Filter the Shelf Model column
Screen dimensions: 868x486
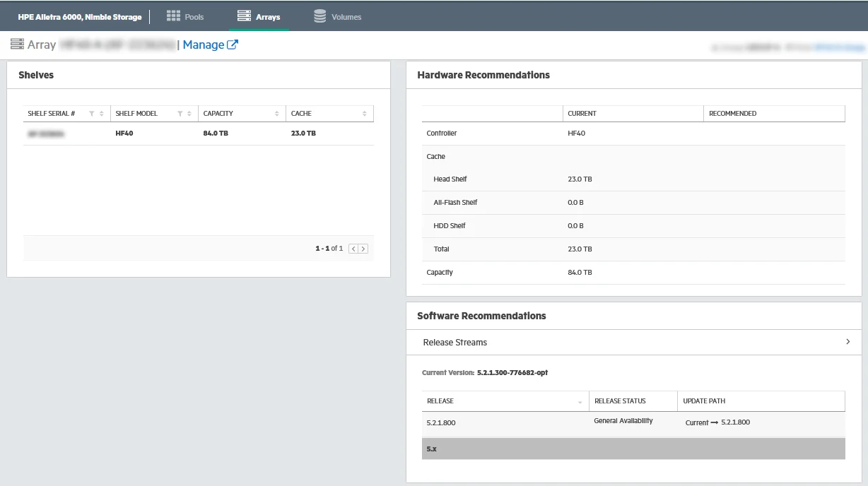pos(180,114)
